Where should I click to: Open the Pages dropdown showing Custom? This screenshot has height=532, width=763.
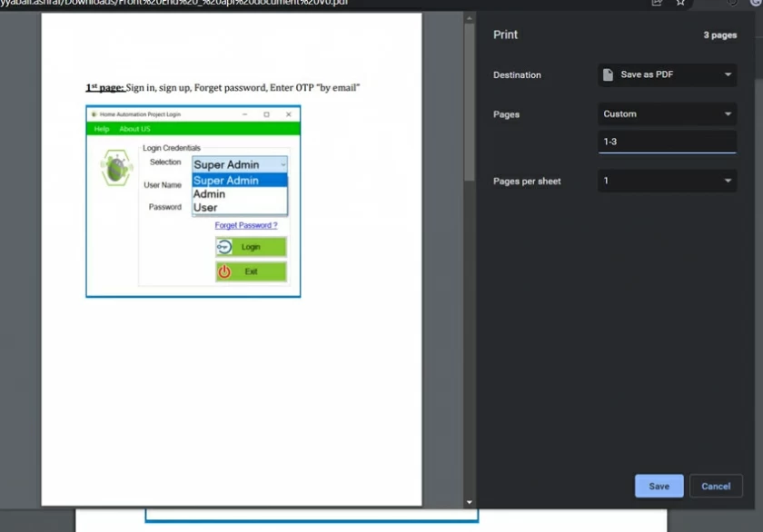[668, 113]
